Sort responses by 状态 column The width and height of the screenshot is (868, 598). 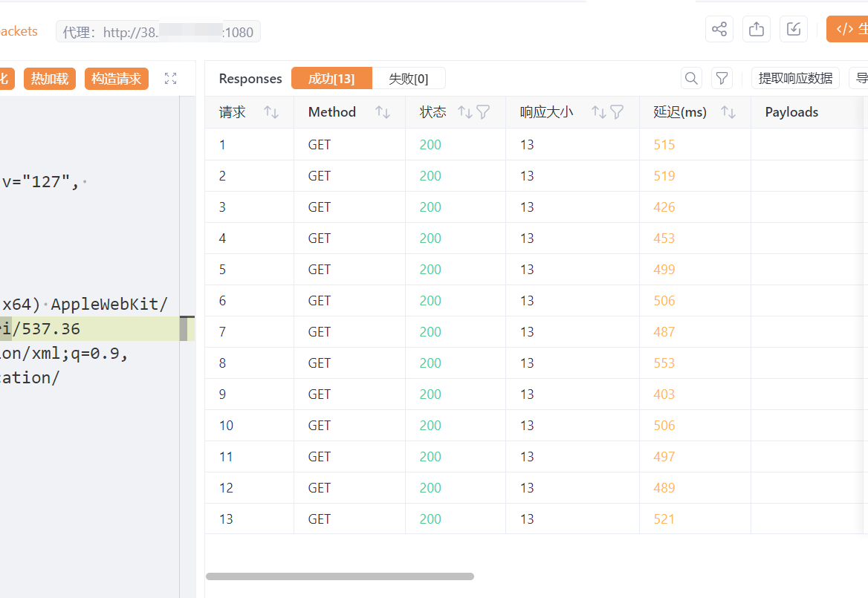[x=464, y=112]
